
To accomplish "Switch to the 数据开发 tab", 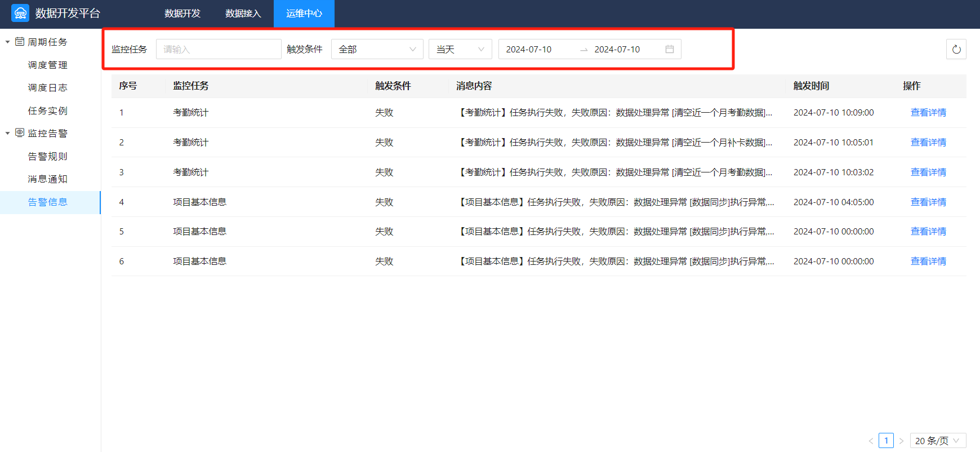I will pos(182,14).
